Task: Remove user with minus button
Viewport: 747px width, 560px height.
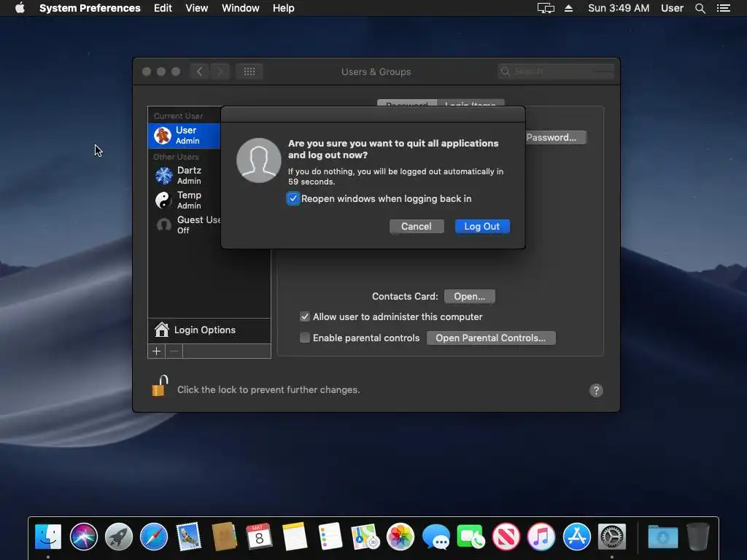Action: point(174,351)
